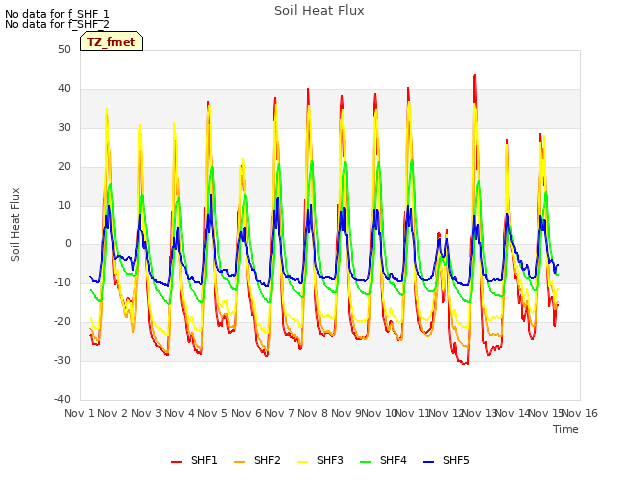This screenshot has height=480, width=640.
Task: Click the -40 y-axis tick label
Action: click(62, 399)
